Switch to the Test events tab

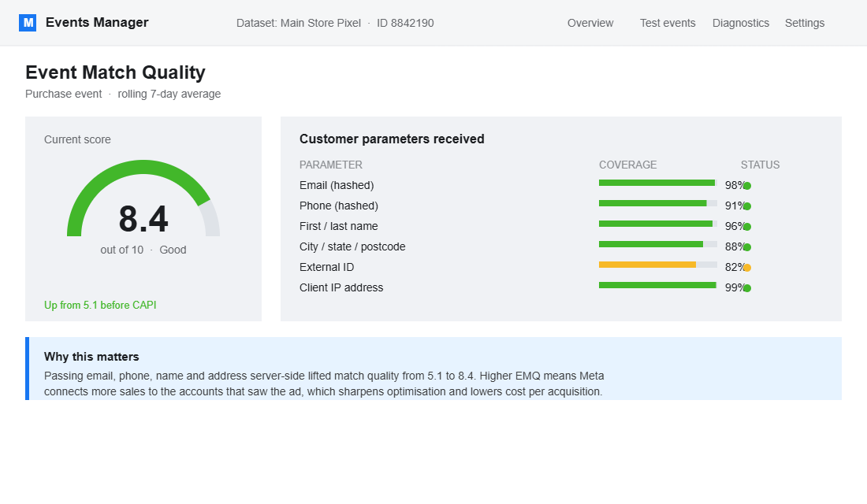click(x=668, y=23)
